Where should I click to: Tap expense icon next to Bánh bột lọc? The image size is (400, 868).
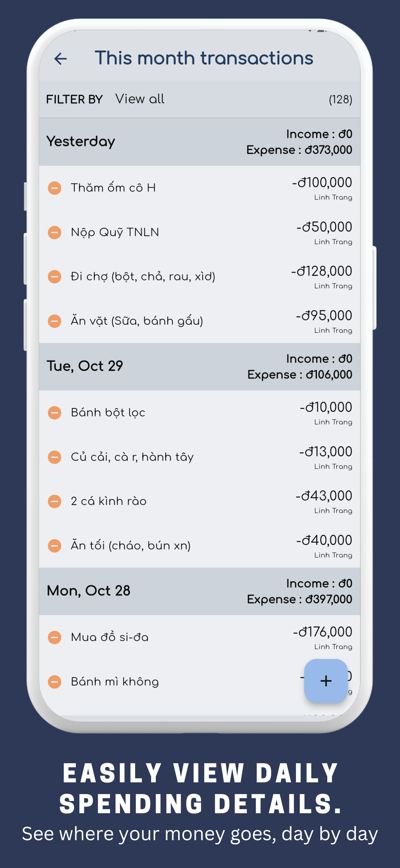(54, 413)
